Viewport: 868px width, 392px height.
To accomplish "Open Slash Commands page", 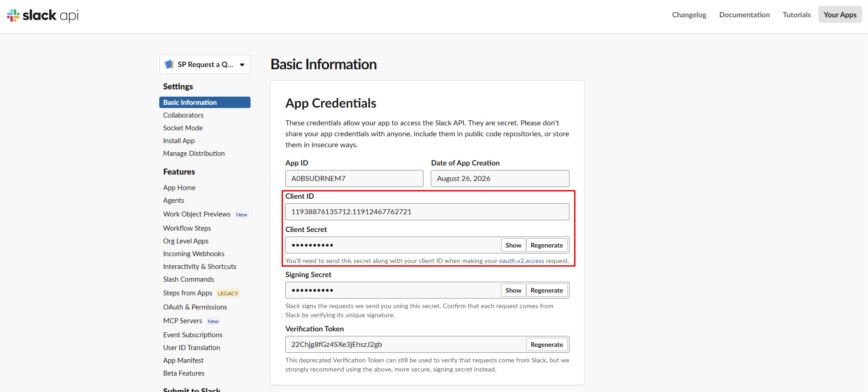I will [x=188, y=279].
